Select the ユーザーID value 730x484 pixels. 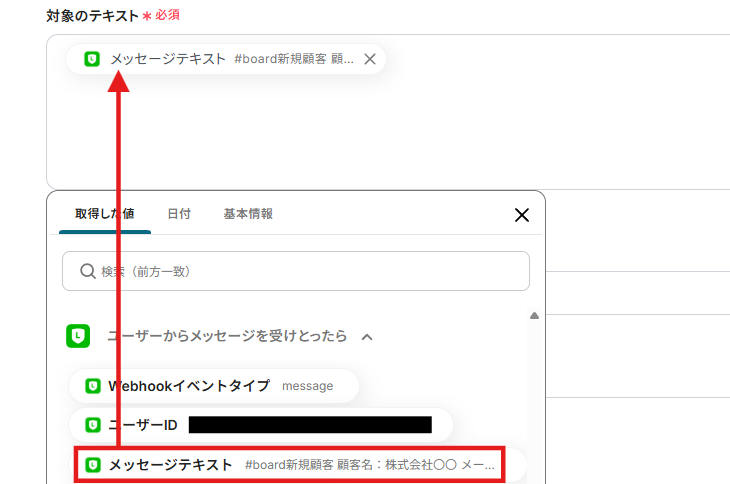click(x=261, y=425)
